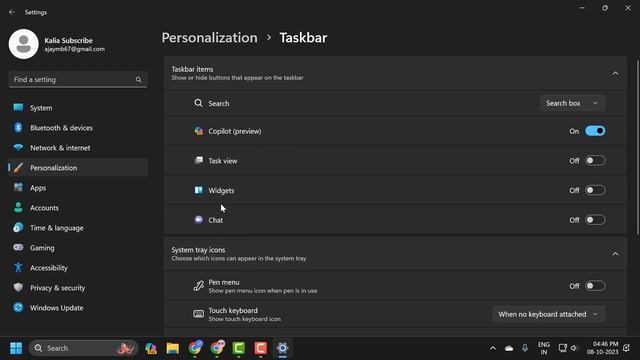This screenshot has height=360, width=640.
Task: Click the Privacy shield icon
Action: tap(18, 287)
